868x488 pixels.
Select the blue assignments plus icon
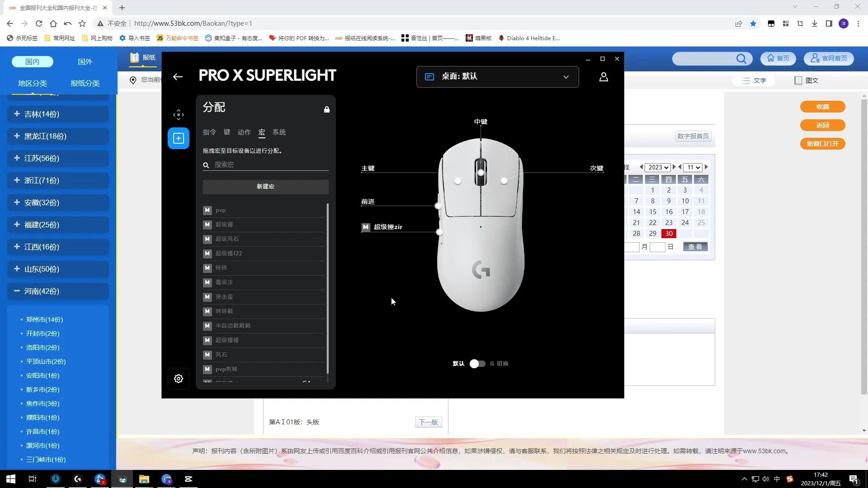coord(179,138)
